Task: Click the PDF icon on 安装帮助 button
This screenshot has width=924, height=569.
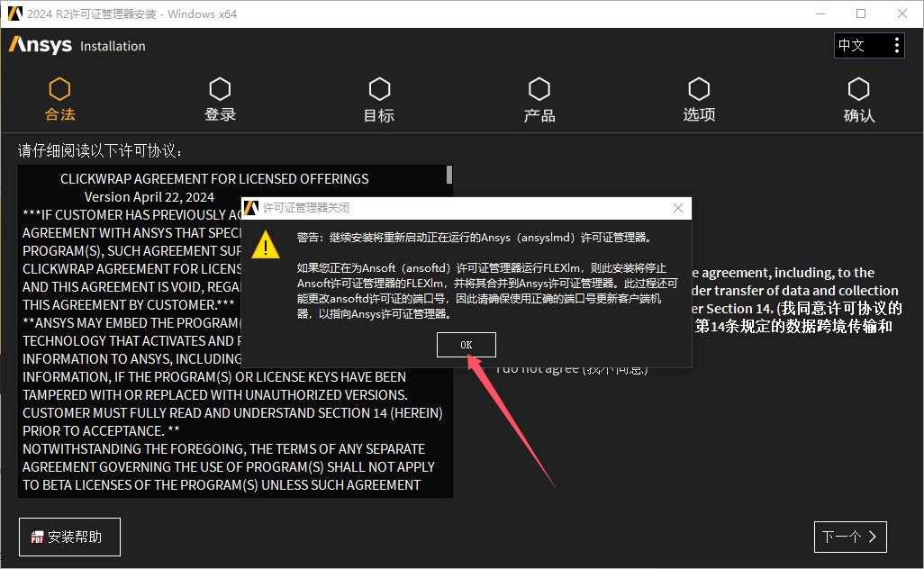Action: [37, 536]
